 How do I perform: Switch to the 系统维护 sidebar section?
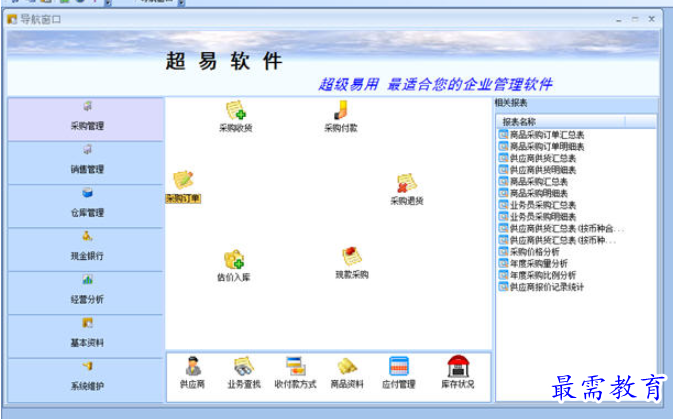click(x=86, y=380)
